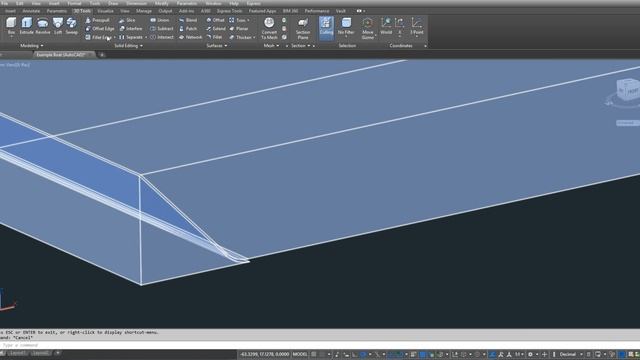Switch to the Layout1 tab
The width and height of the screenshot is (640, 360).
[18, 353]
